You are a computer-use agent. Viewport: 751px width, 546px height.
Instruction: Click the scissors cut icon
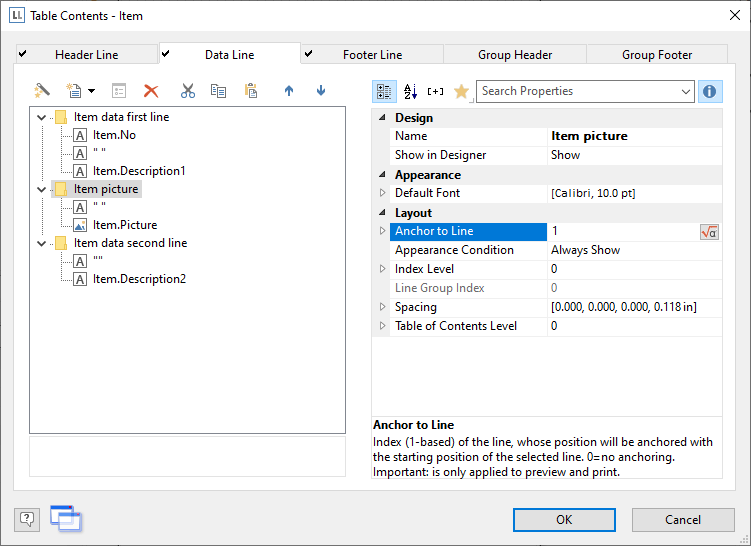point(187,91)
